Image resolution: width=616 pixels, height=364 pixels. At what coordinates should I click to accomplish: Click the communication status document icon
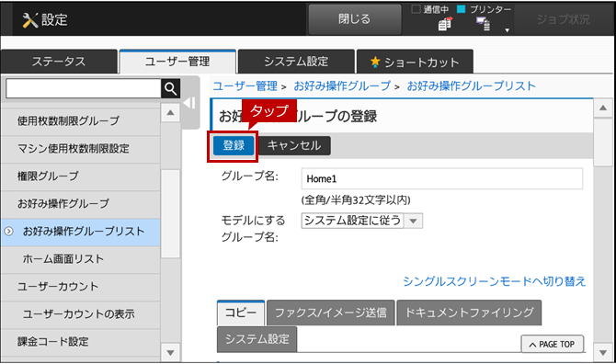[x=445, y=24]
